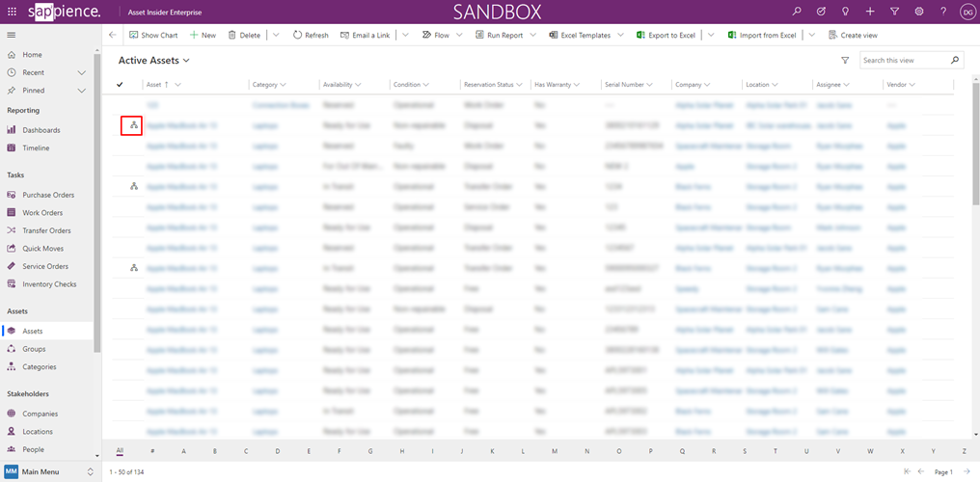The width and height of the screenshot is (980, 482).
Task: Click the Show Chart button
Action: click(x=153, y=35)
